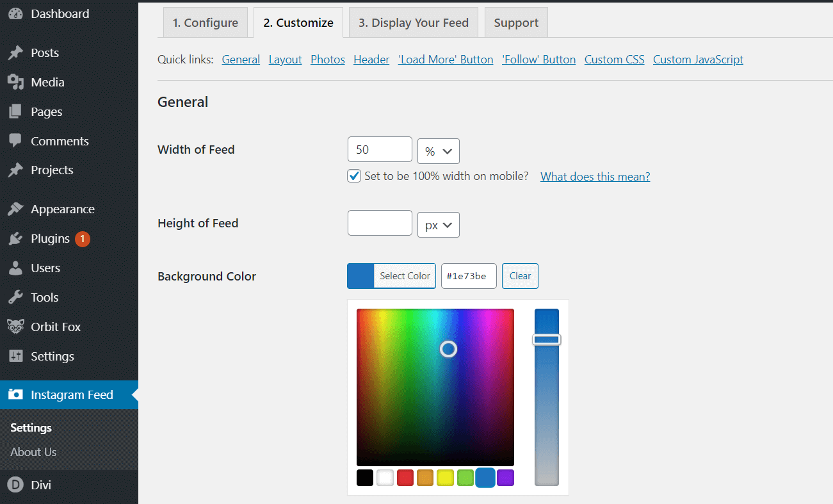Open the Instagram Feed camera icon

tap(15, 395)
